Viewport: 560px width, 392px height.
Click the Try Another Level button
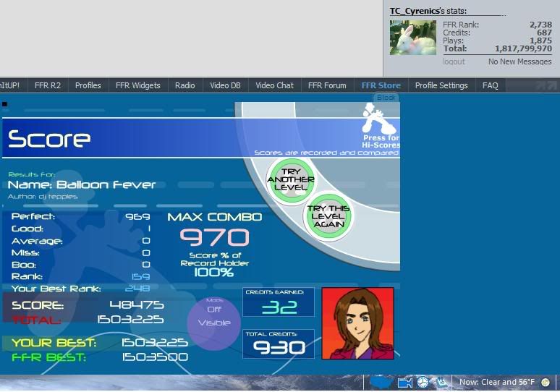290,179
